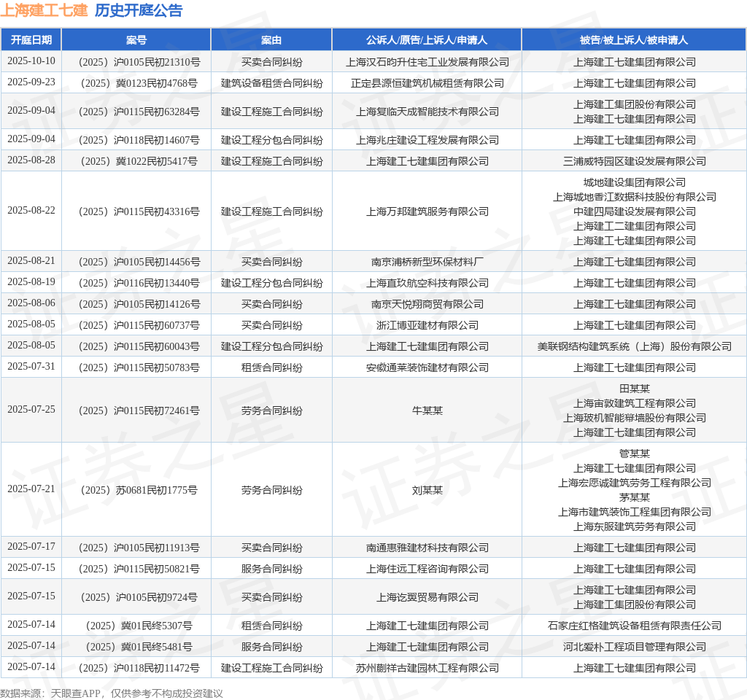Click plaintiff 上海万邦建筑服务有限公司

(x=427, y=211)
